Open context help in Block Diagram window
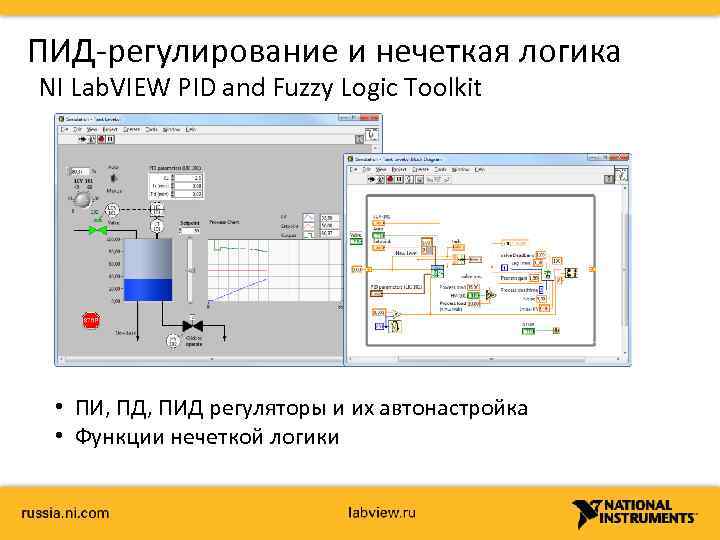 pos(608,179)
